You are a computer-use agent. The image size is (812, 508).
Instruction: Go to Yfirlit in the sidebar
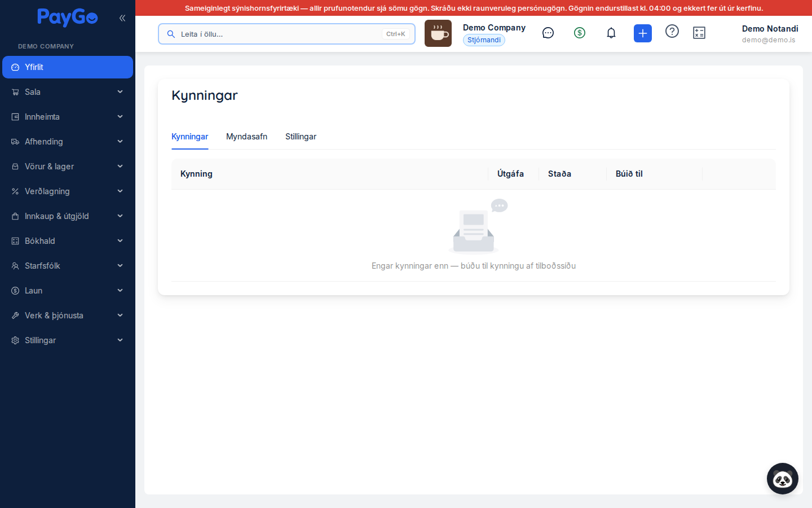68,67
